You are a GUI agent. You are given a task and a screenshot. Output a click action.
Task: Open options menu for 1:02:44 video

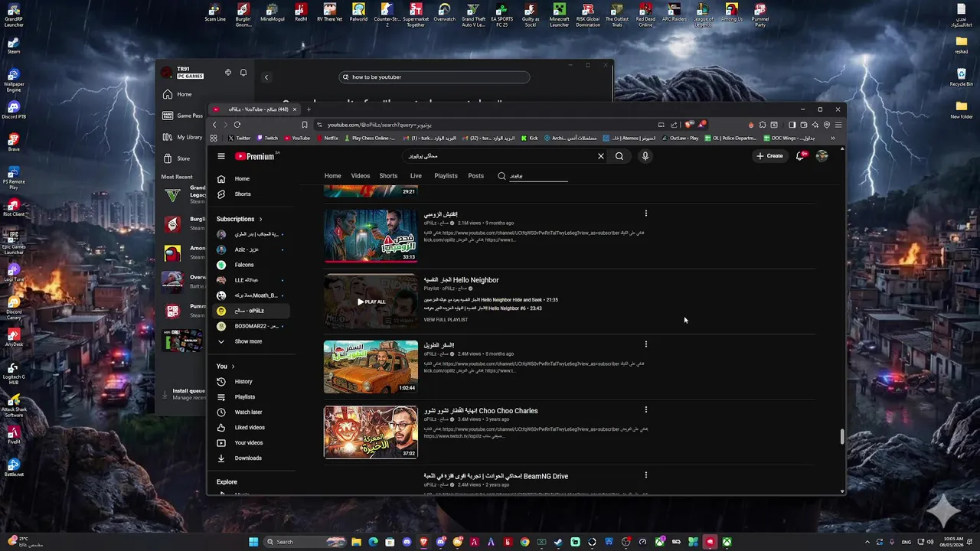pyautogui.click(x=645, y=344)
